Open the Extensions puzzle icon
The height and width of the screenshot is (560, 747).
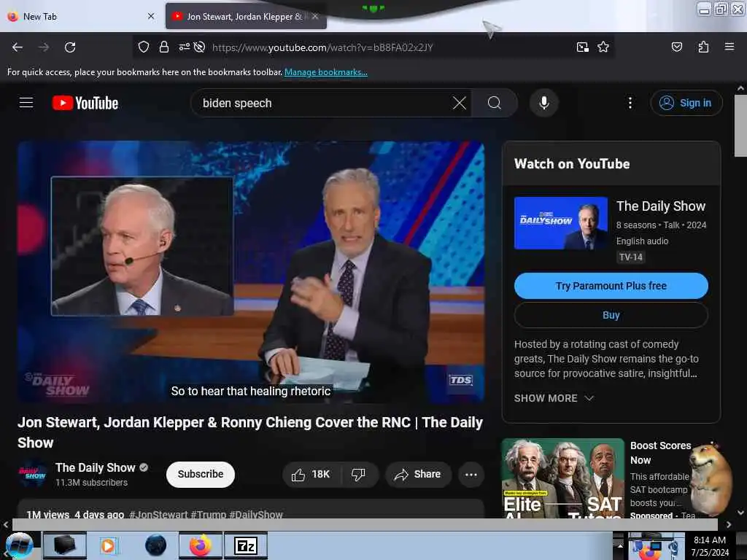(703, 47)
